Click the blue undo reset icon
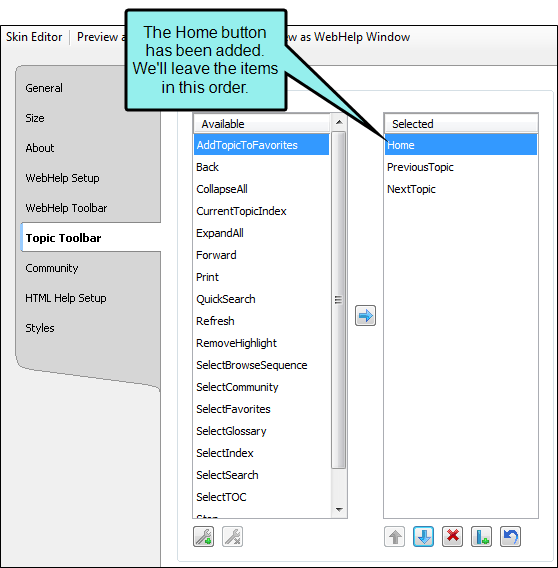 coord(511,536)
